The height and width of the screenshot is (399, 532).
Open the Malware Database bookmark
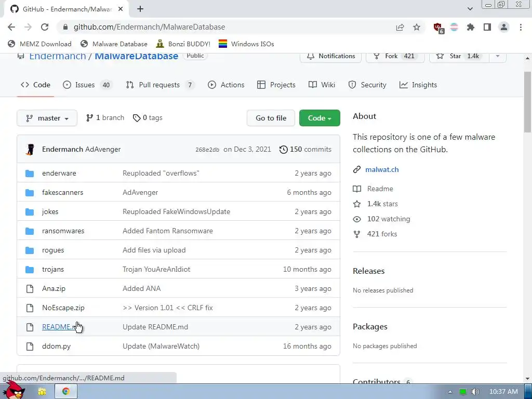pyautogui.click(x=114, y=44)
